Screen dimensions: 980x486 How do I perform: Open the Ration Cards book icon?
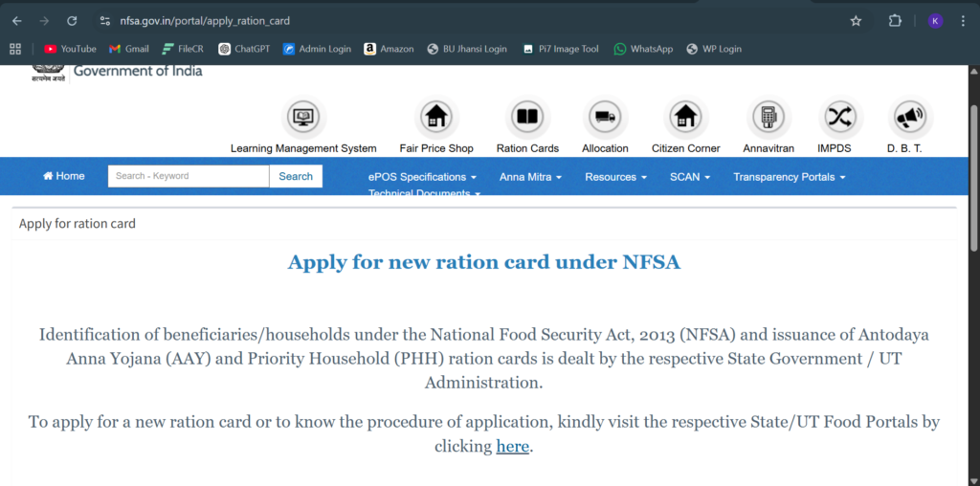point(526,118)
